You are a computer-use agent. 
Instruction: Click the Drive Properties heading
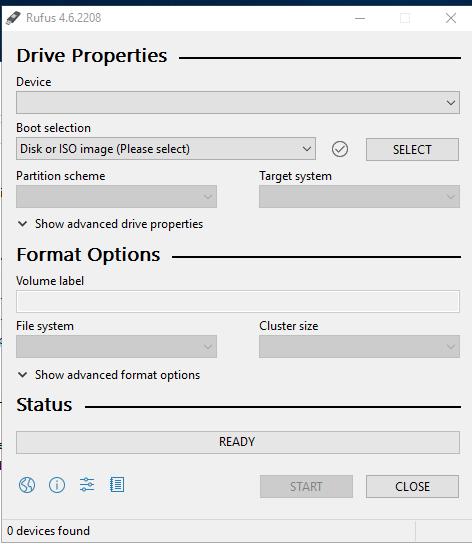click(92, 56)
